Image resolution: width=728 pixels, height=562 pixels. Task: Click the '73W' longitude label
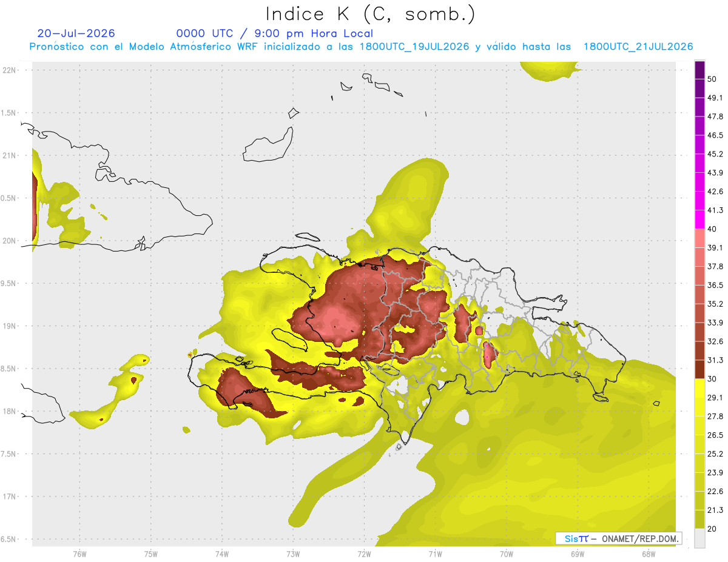click(x=293, y=554)
